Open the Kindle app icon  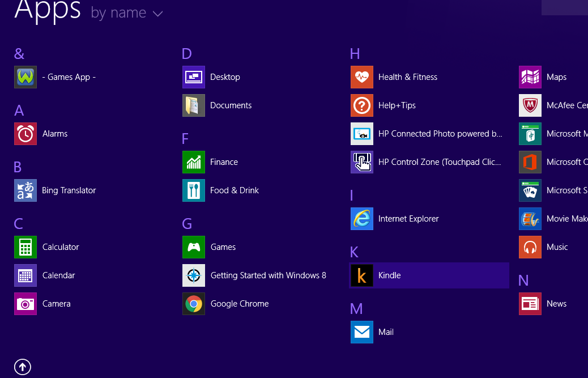click(x=362, y=275)
